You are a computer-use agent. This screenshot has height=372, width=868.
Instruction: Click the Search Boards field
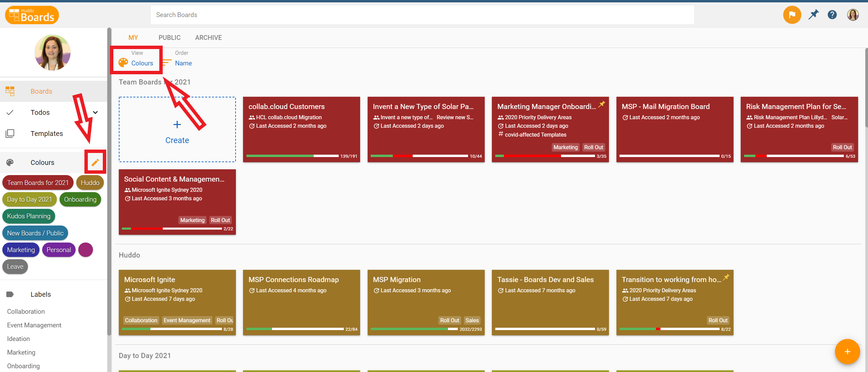click(422, 15)
